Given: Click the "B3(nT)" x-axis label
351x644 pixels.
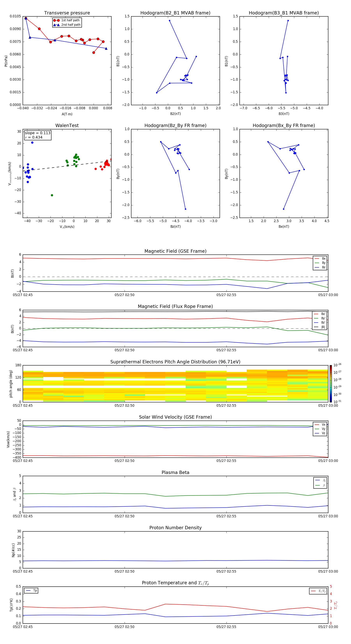Looking at the screenshot, I should [x=284, y=114].
